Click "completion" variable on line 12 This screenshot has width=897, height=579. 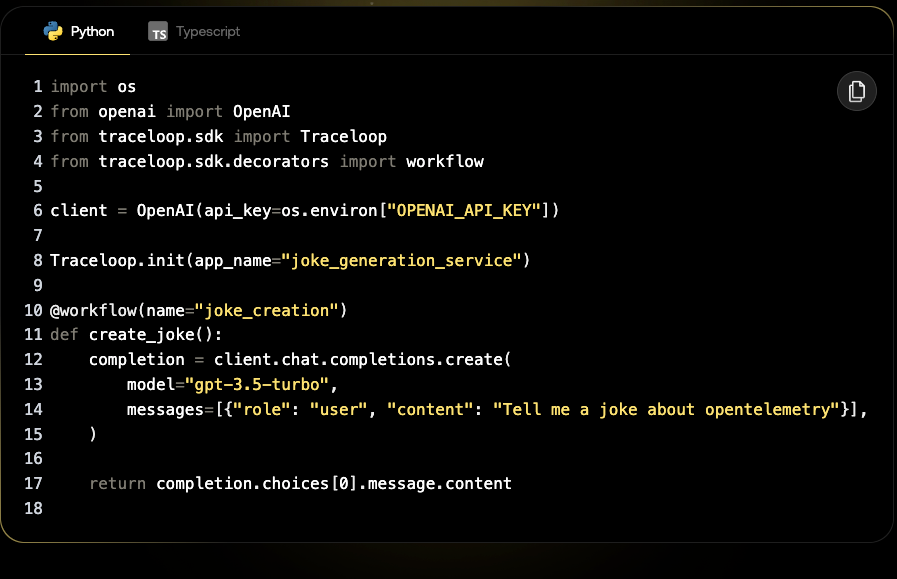pyautogui.click(x=137, y=360)
